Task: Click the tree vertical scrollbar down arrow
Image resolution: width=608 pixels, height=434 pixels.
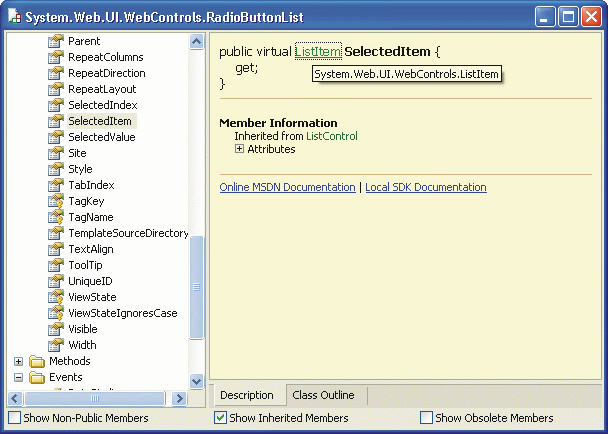Action: [x=197, y=381]
